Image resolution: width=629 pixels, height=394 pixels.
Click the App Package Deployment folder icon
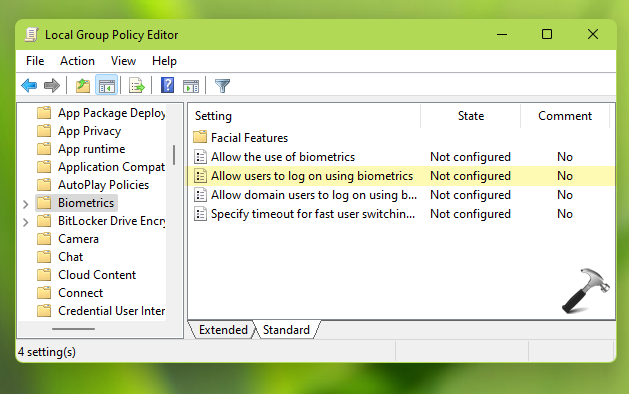[x=44, y=113]
